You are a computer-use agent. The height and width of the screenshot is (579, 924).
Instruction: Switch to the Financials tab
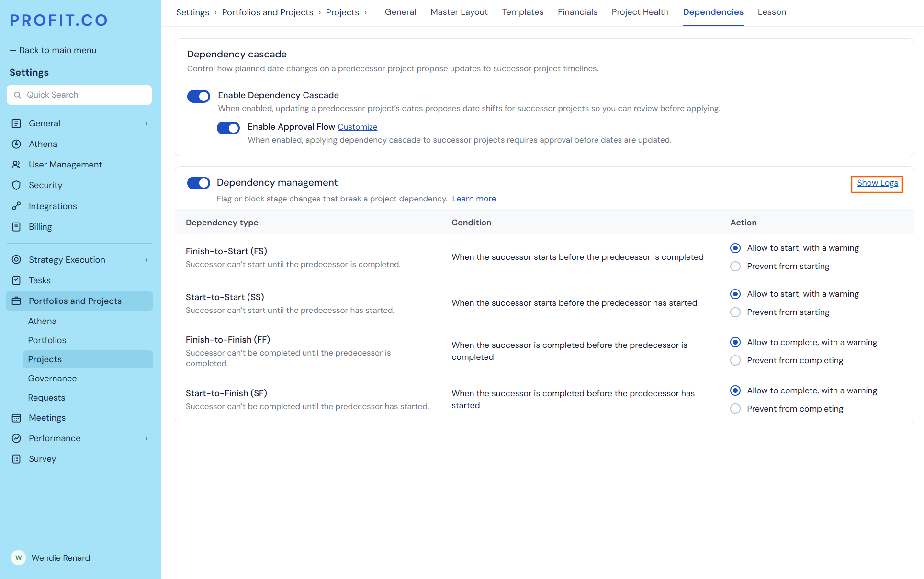point(577,12)
